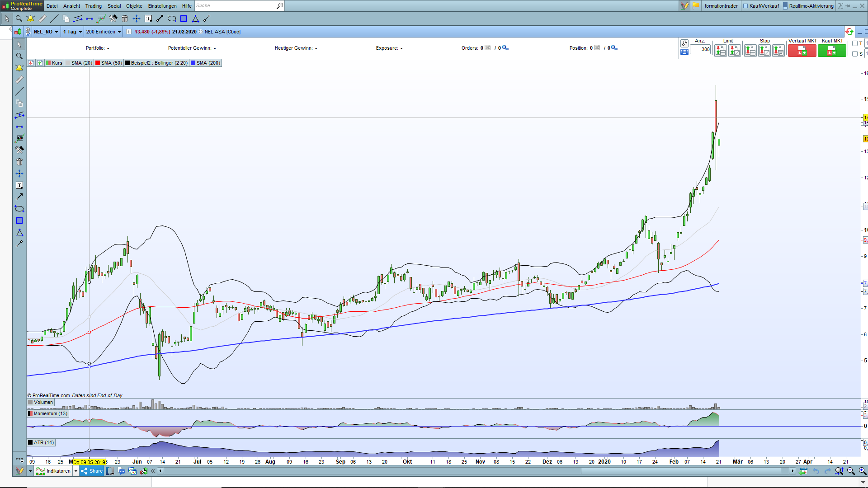This screenshot has height=488, width=868.
Task: Click the blue keyboard icon
Action: click(684, 52)
